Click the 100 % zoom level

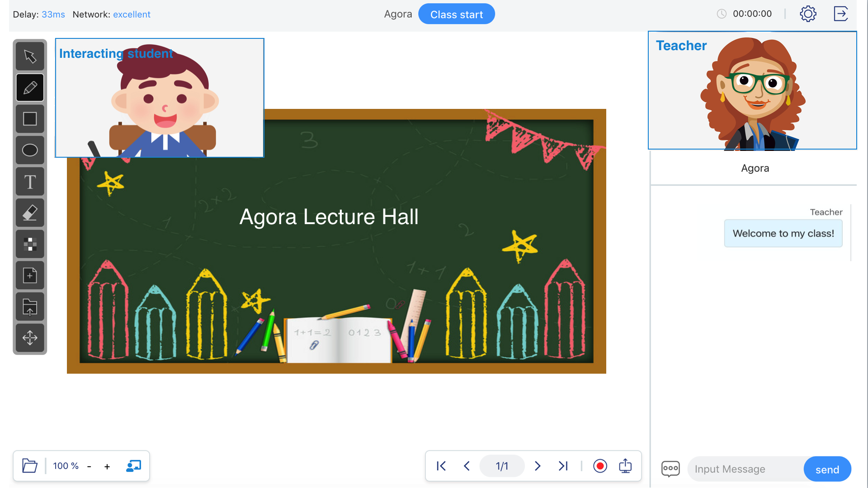tap(66, 466)
